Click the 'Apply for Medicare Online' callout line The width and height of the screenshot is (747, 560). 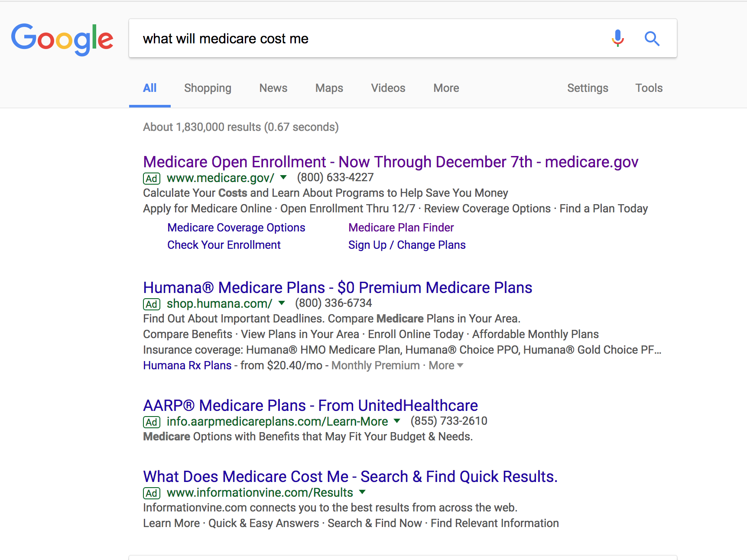click(x=396, y=208)
